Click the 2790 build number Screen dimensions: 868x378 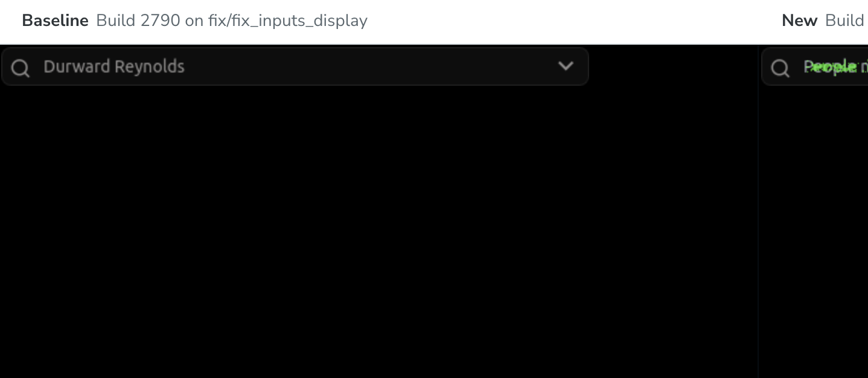(160, 21)
